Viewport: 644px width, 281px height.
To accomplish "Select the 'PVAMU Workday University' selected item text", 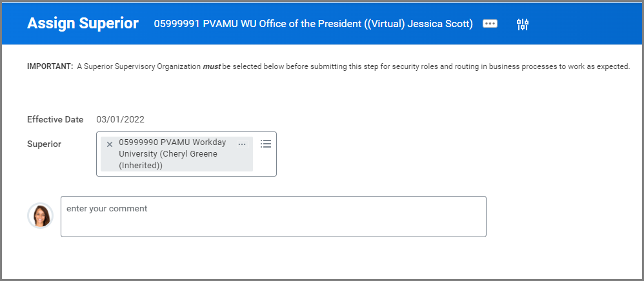I will tap(172, 148).
